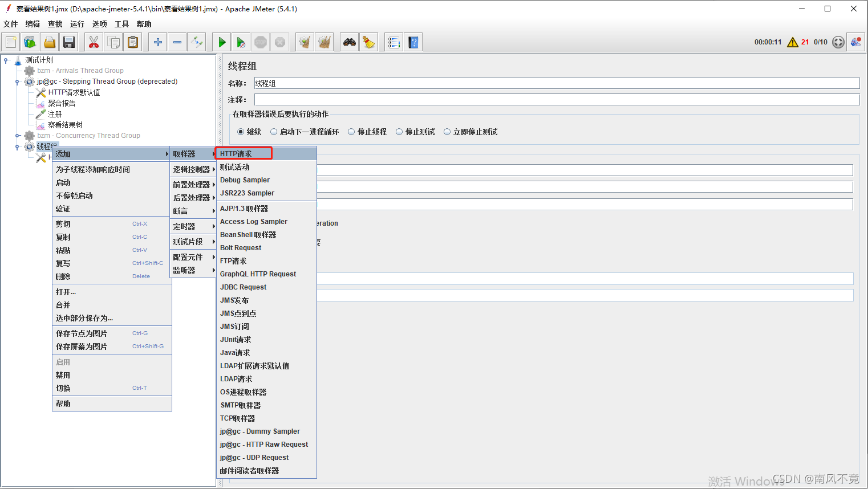Click the grey Stop icon
868x489 pixels.
[261, 42]
